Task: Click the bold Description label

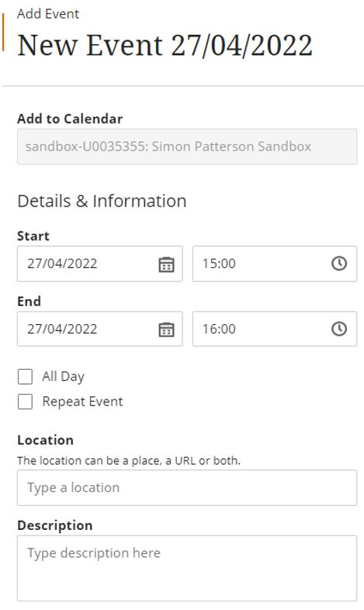Action: pyautogui.click(x=55, y=525)
